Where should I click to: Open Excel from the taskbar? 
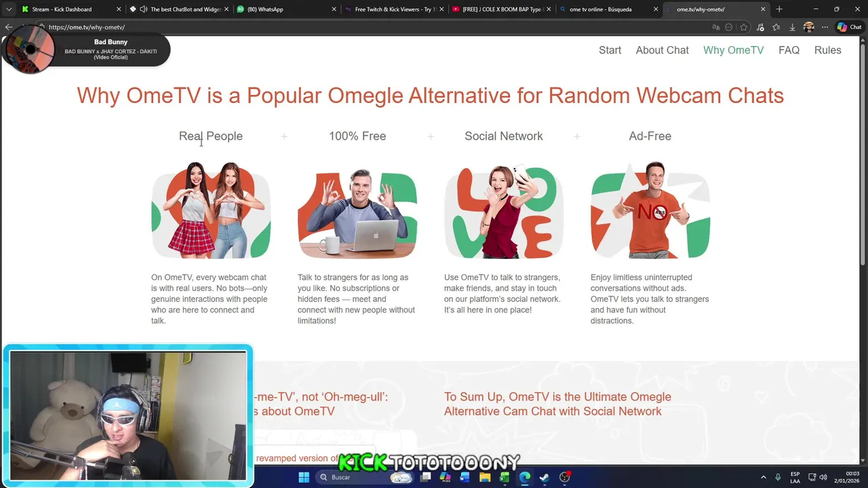pyautogui.click(x=505, y=477)
